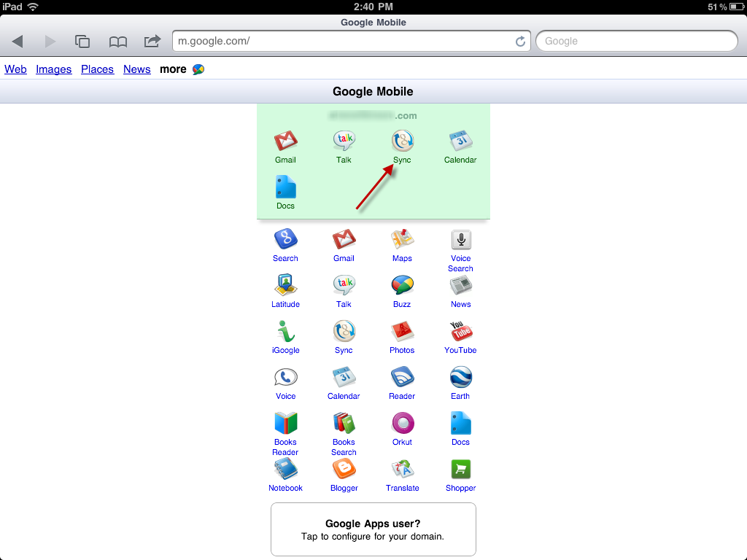Reload page with refresh icon
747x560 pixels.
520,42
